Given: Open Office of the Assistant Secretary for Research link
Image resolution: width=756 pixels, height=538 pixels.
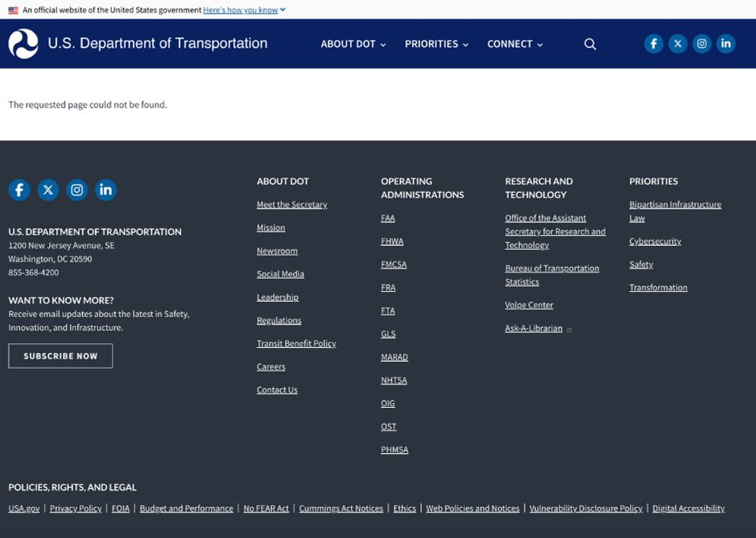Looking at the screenshot, I should click(x=555, y=232).
